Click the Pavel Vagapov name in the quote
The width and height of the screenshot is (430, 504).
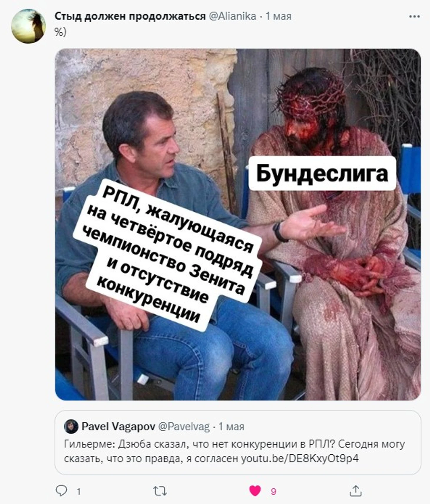point(118,427)
